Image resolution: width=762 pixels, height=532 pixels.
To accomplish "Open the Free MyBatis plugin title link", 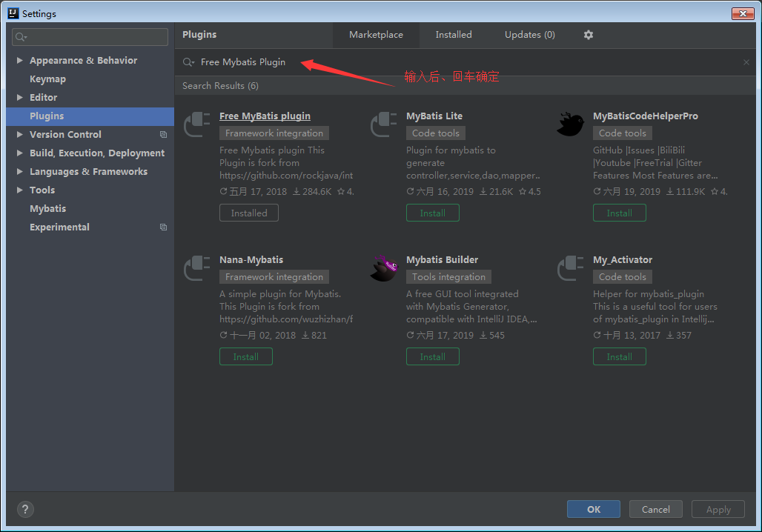I will pyautogui.click(x=265, y=116).
